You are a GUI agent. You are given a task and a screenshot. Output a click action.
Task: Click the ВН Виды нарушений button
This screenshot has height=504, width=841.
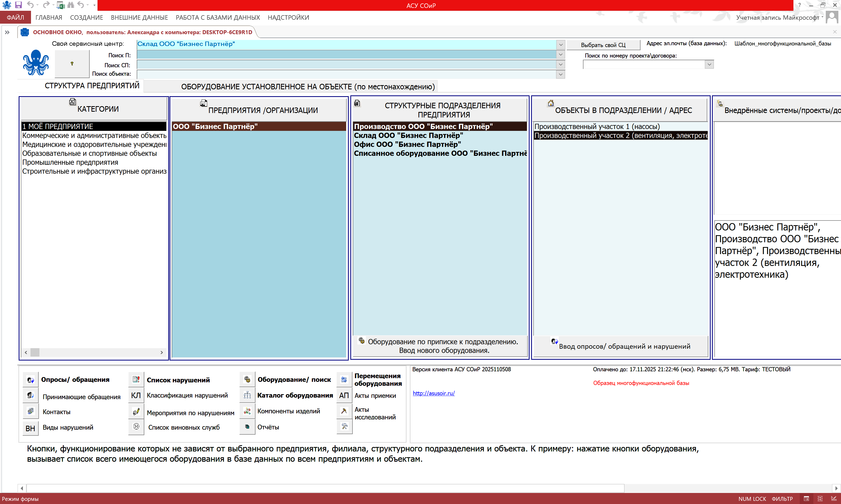click(x=30, y=428)
